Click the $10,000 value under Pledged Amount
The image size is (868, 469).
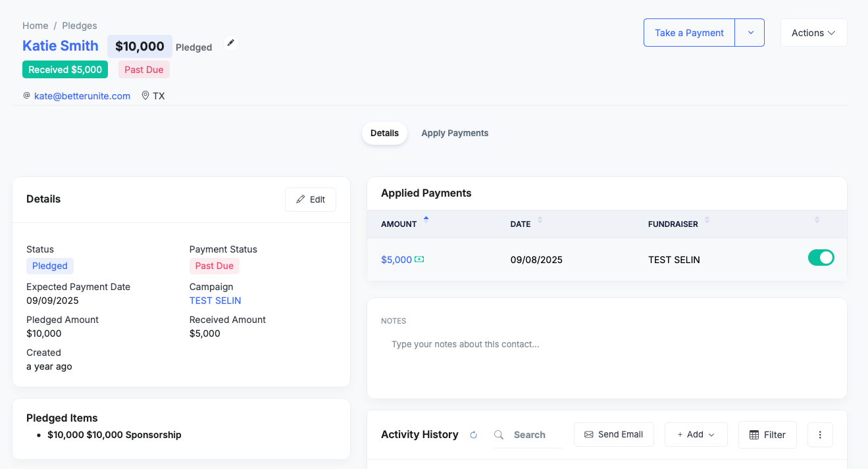coord(44,333)
